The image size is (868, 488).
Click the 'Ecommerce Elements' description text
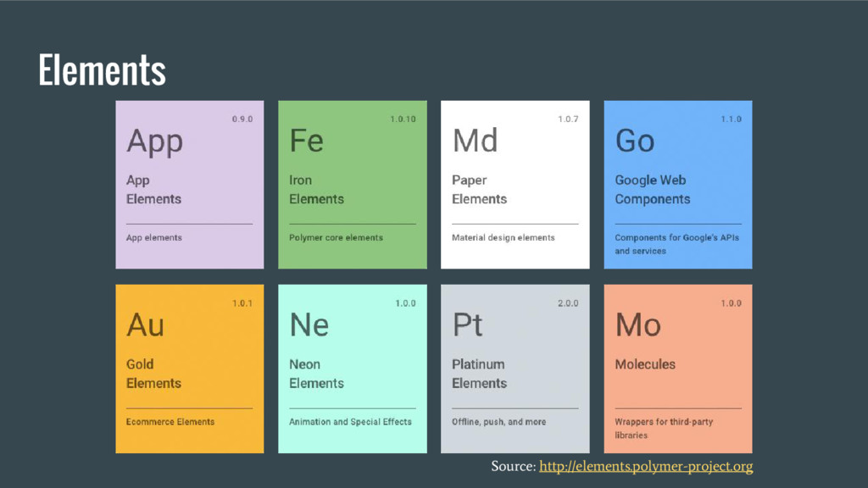(170, 422)
